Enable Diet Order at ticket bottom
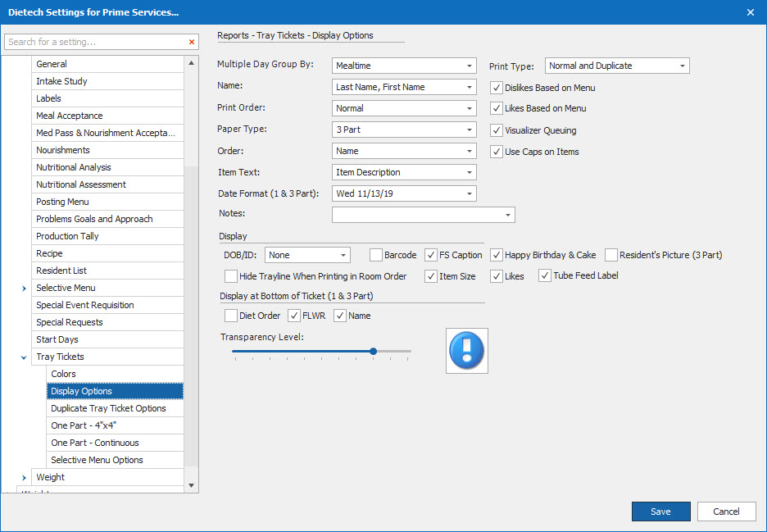The height and width of the screenshot is (532, 767). [x=231, y=316]
